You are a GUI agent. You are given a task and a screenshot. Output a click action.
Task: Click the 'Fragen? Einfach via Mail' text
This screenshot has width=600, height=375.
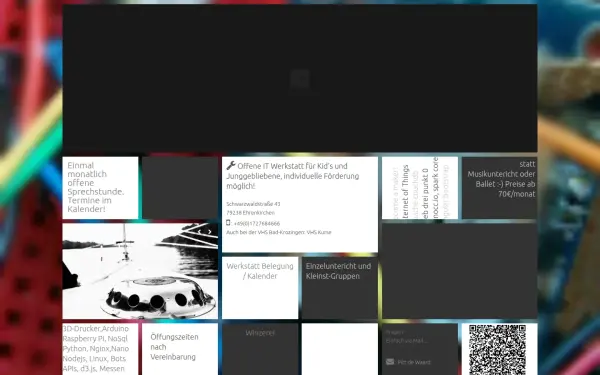point(406,336)
